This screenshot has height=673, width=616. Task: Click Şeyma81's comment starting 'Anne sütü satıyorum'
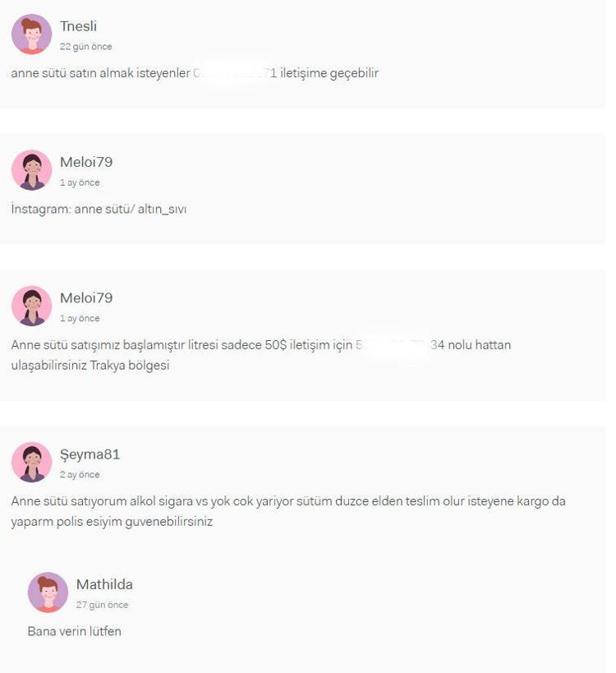(x=288, y=512)
